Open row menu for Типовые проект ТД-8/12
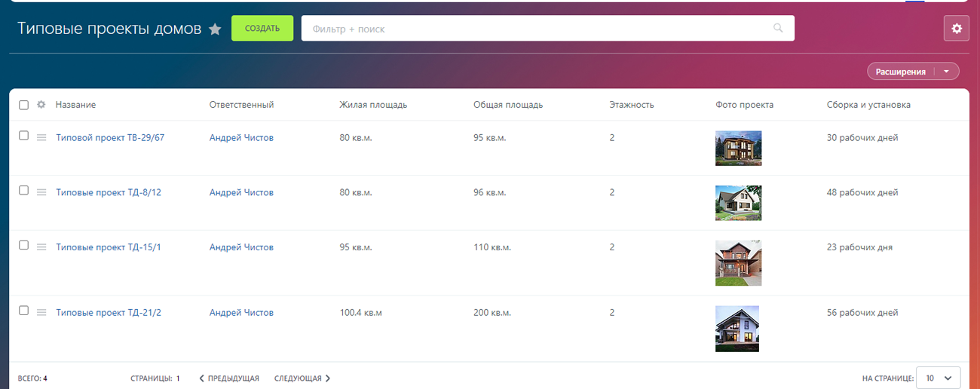This screenshot has height=389, width=980. pyautogui.click(x=41, y=192)
